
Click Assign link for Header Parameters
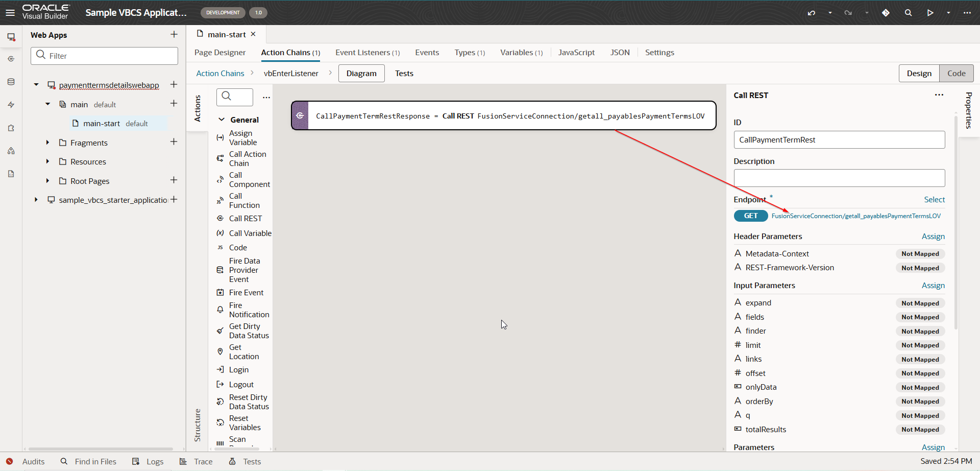(933, 237)
